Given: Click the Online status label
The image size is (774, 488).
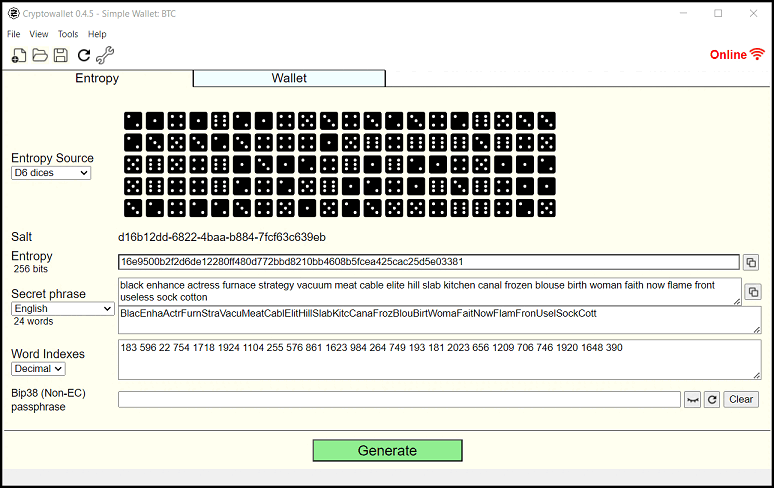Looking at the screenshot, I should pos(728,55).
